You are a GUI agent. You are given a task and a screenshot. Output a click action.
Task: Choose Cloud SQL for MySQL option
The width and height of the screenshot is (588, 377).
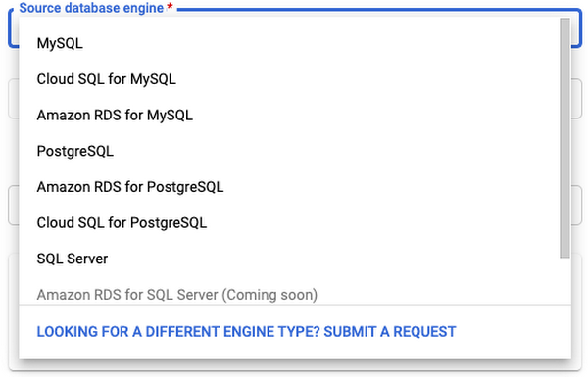click(289, 79)
